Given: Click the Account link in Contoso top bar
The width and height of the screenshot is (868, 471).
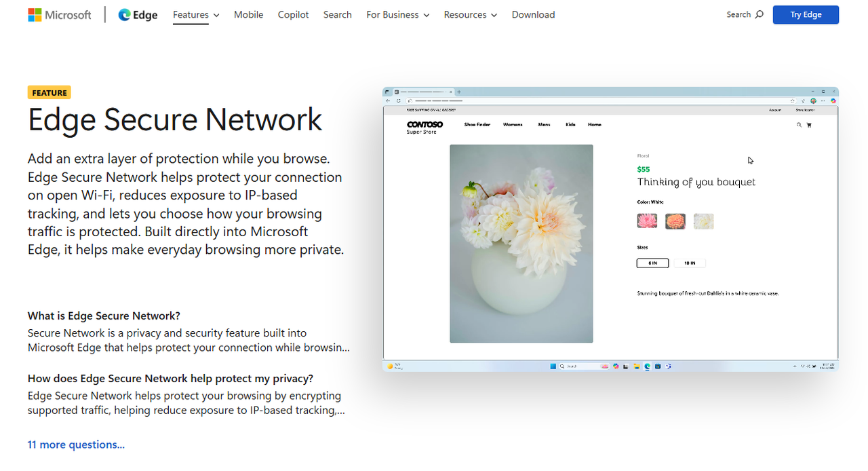Looking at the screenshot, I should (x=775, y=110).
